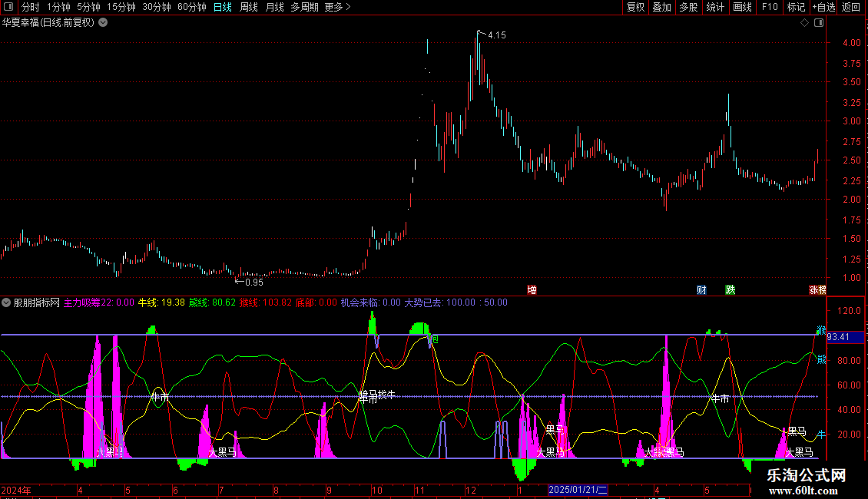This screenshot has width=868, height=499.
Task: Select the 15分钟 period
Action: pos(121,7)
